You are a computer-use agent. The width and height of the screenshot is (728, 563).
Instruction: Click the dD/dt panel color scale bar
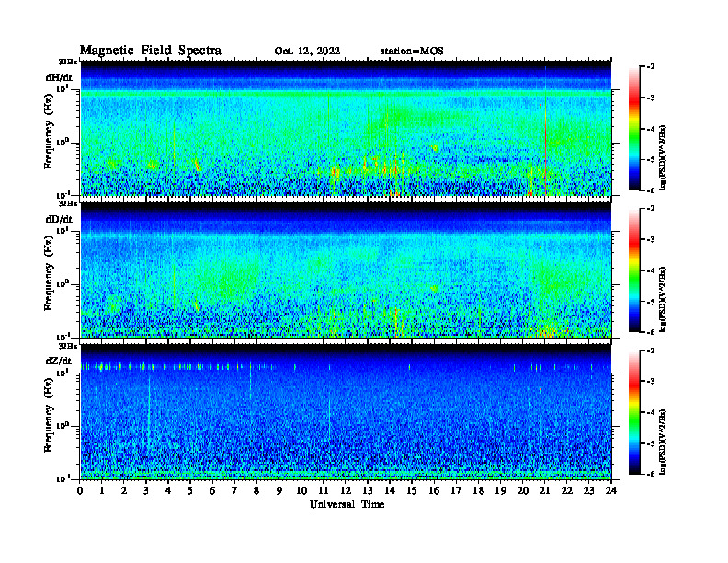click(x=634, y=270)
